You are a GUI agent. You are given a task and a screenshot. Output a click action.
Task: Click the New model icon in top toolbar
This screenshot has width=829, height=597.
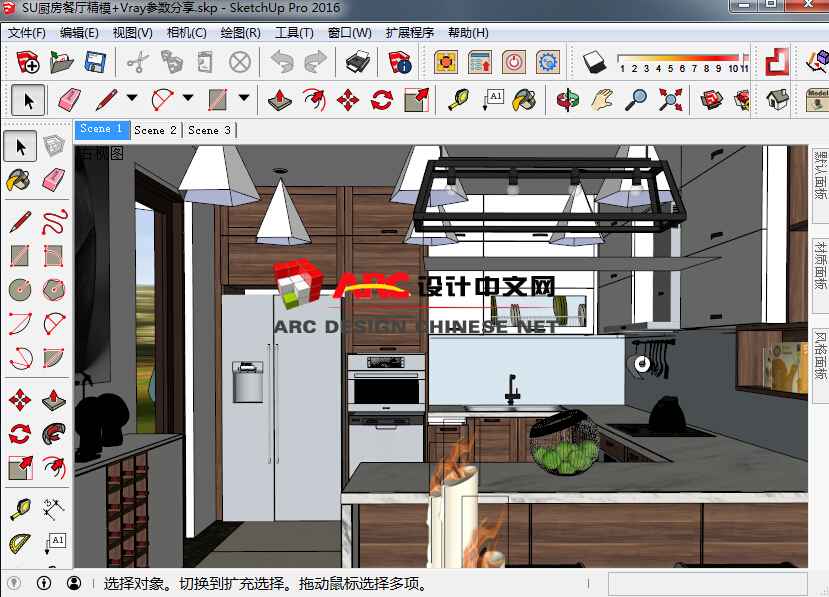27,62
